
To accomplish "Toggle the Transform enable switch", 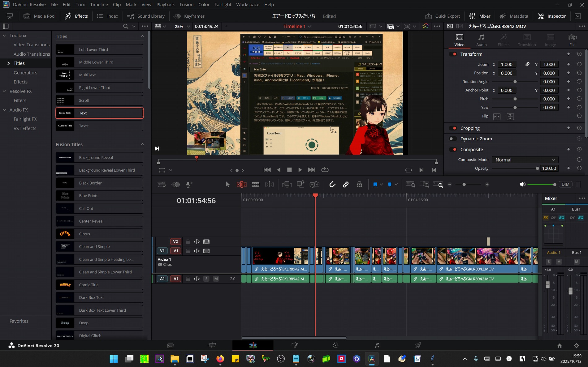I will click(x=453, y=54).
